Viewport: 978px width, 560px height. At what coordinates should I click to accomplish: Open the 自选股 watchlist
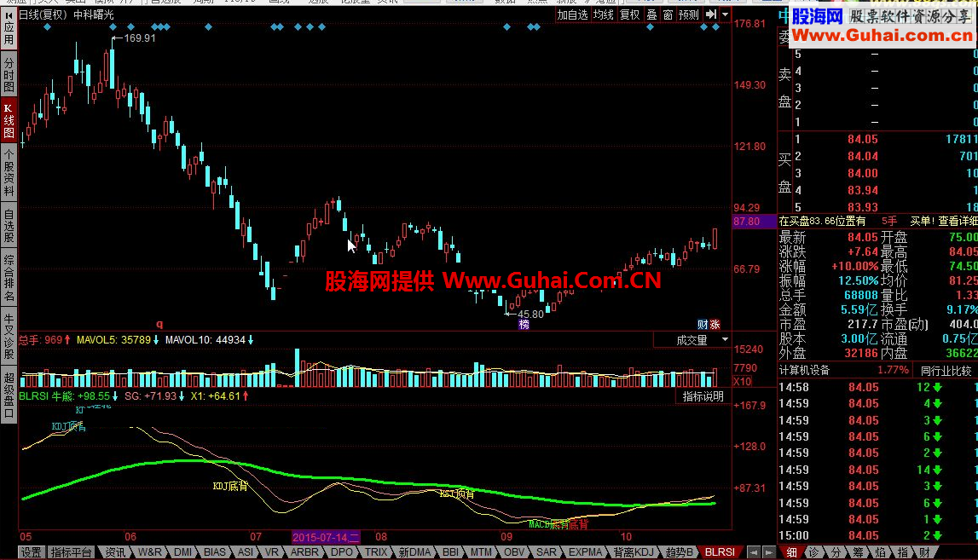click(x=9, y=226)
